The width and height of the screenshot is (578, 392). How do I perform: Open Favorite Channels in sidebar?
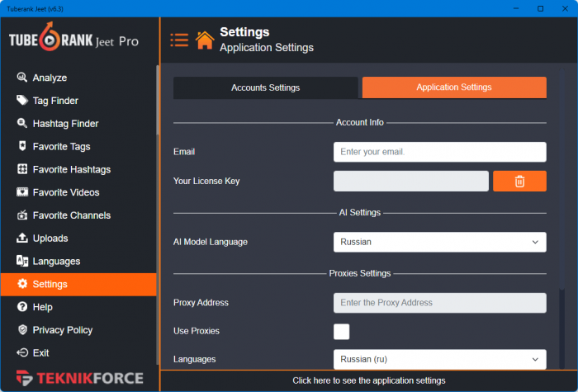(71, 215)
